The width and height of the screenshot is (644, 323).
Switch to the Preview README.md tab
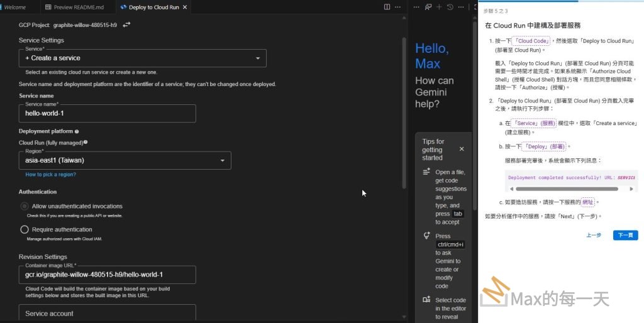[x=78, y=7]
